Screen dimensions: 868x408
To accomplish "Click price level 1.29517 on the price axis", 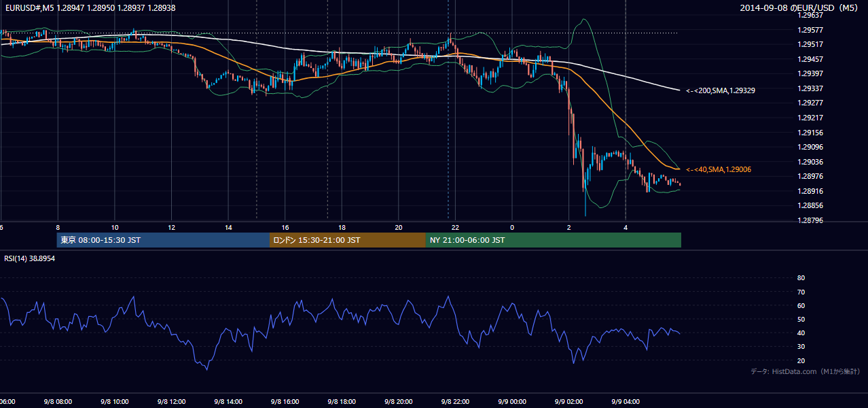I will [810, 44].
